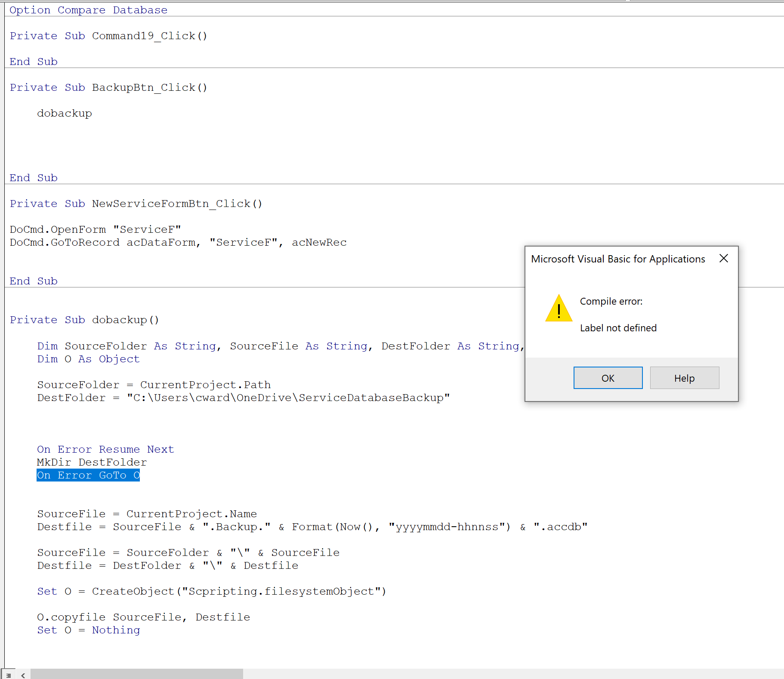Click the 'Set O = Nothing' line
The width and height of the screenshot is (784, 679).
[x=88, y=630]
